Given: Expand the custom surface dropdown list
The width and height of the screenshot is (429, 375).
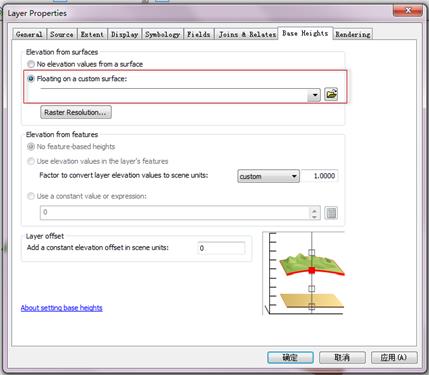Looking at the screenshot, I should pyautogui.click(x=314, y=95).
